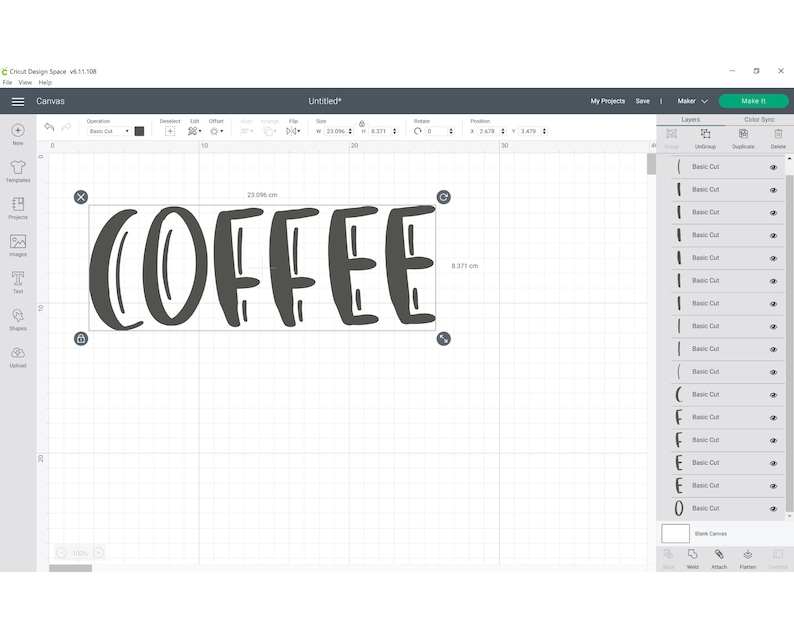Screen dimensions: 794x638
Task: Click the Rotate stepper arrows
Action: (x=451, y=131)
